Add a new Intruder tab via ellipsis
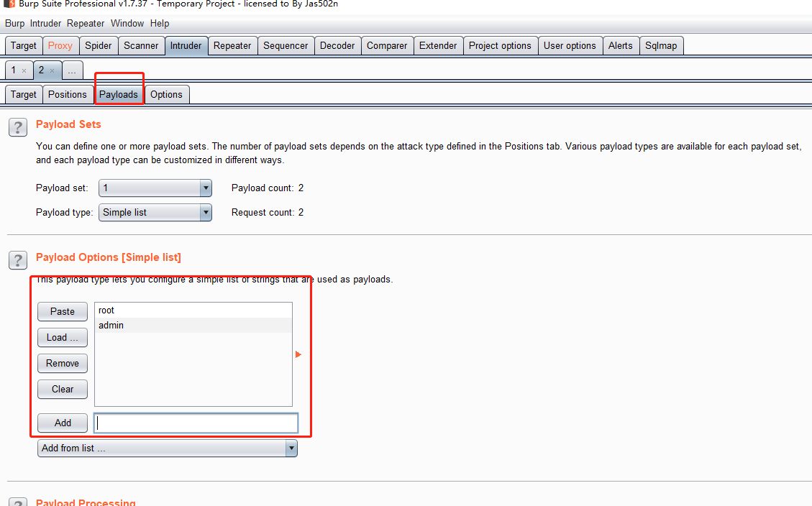 (x=72, y=70)
